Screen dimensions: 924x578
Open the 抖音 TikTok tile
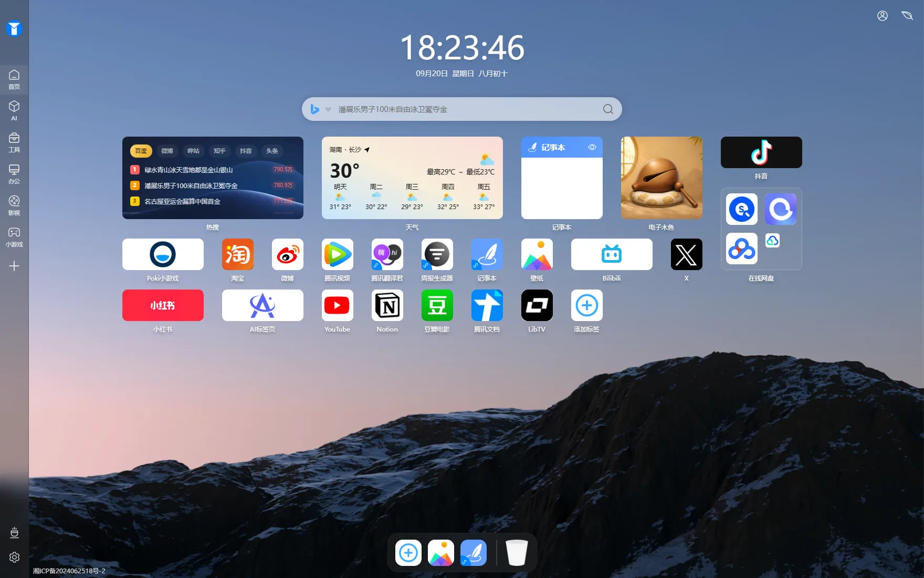tap(761, 152)
